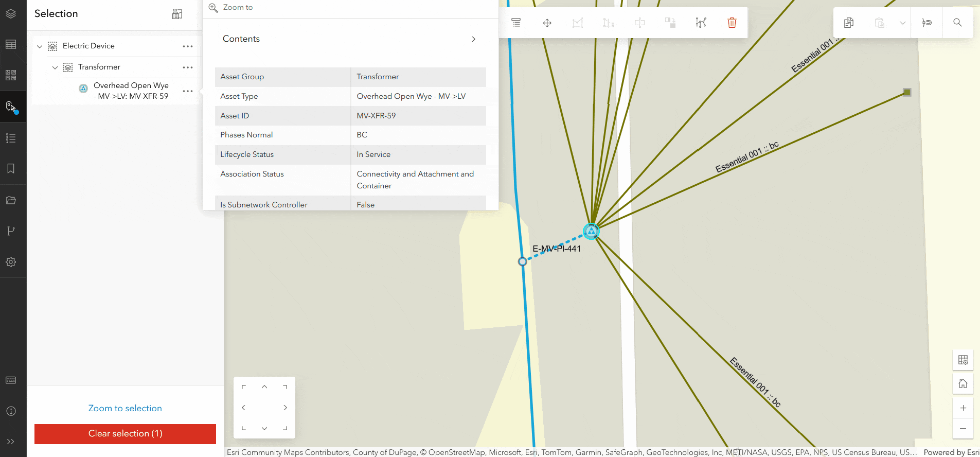Click the grid settings button above Home
This screenshot has height=457, width=980.
pos(963,360)
